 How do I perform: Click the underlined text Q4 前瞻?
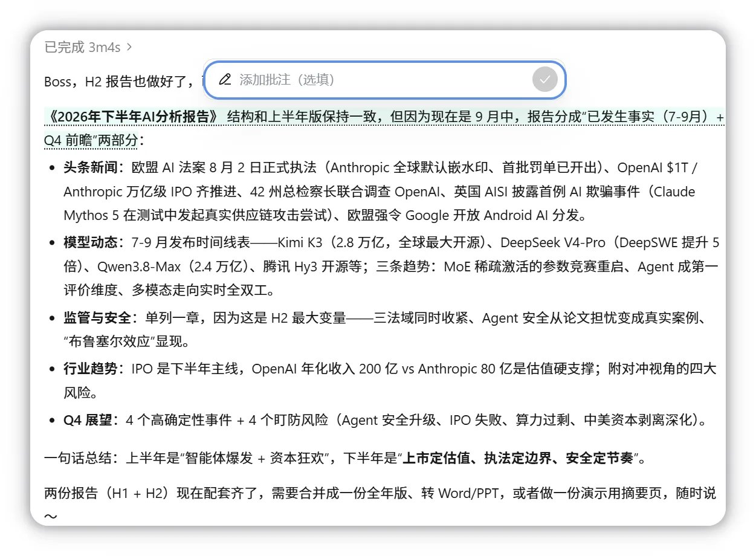pos(69,141)
